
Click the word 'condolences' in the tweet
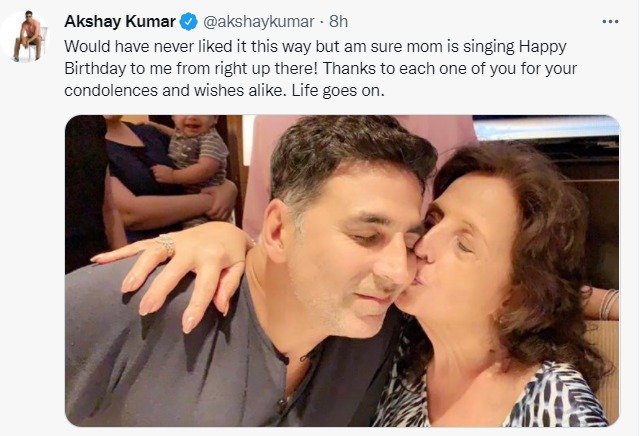coord(108,90)
